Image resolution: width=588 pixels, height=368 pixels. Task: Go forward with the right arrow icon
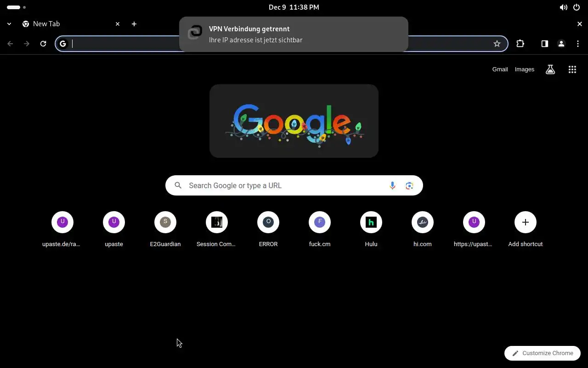(27, 44)
